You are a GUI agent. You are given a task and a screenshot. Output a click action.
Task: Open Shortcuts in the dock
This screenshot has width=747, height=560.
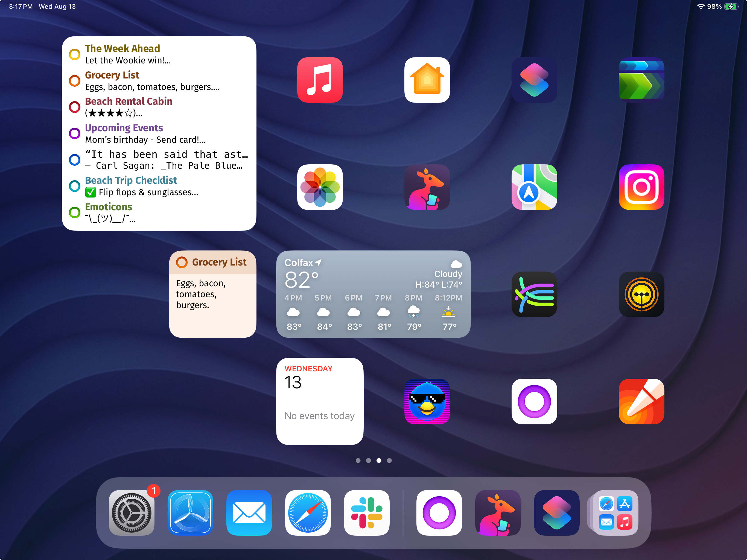(556, 513)
